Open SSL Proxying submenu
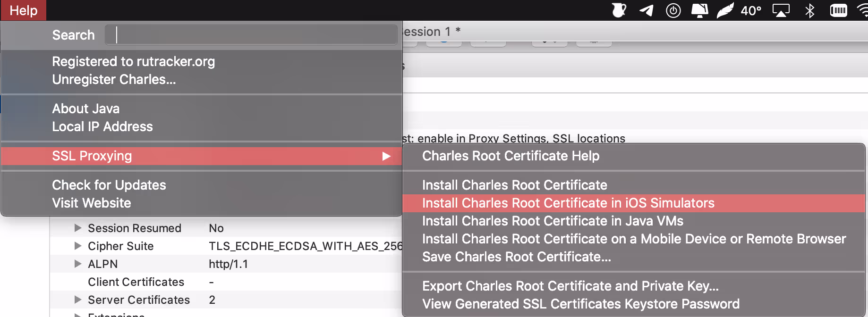Image resolution: width=868 pixels, height=317 pixels. 202,156
